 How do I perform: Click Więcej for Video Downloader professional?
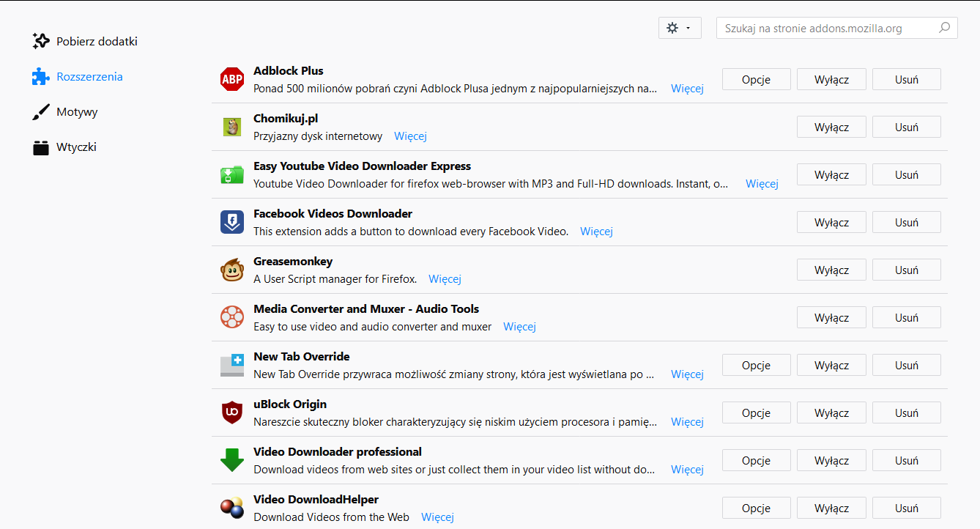point(687,470)
